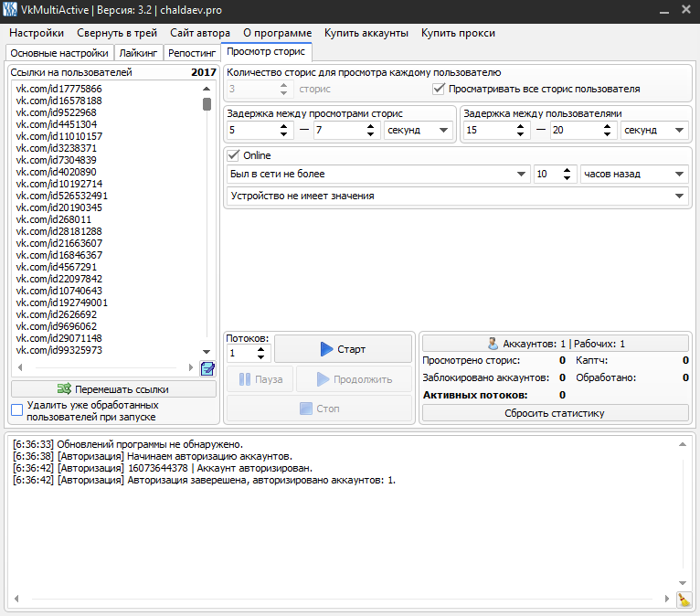Click the VkMultiActive title bar logo
Screen dimensions: 700x616
pyautogui.click(x=10, y=10)
